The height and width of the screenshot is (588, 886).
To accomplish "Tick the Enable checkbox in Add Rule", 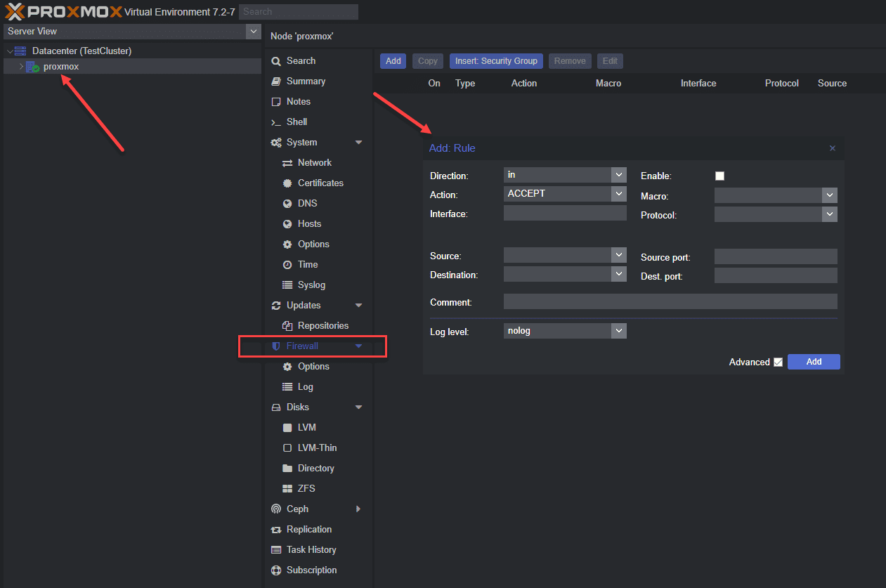I will pyautogui.click(x=719, y=176).
